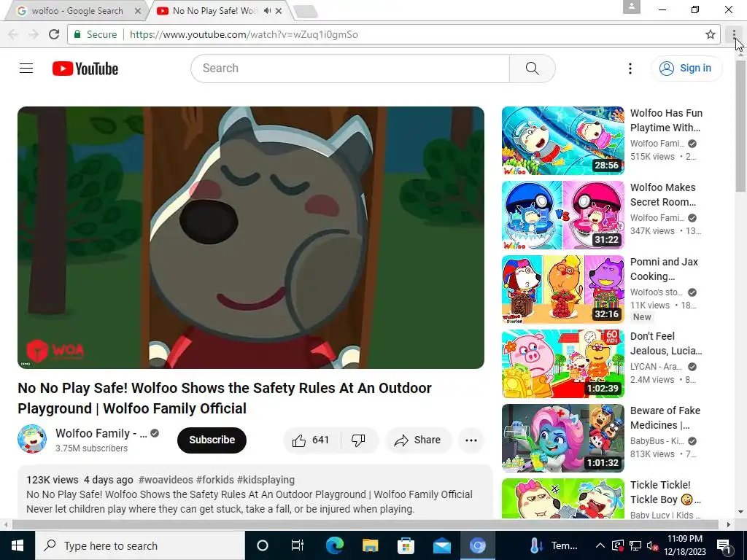Click the #forkids hashtag
This screenshot has width=747, height=560.
[x=215, y=480]
